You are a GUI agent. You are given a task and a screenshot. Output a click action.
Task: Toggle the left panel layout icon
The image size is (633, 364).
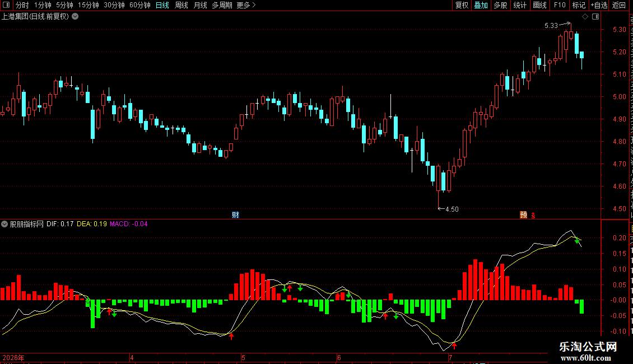(6, 5)
